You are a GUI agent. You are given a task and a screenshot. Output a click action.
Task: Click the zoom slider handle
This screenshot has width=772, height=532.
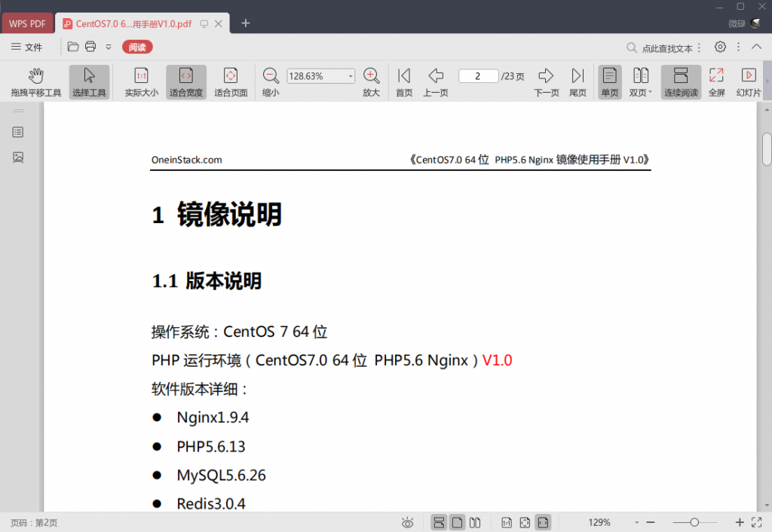[694, 523]
